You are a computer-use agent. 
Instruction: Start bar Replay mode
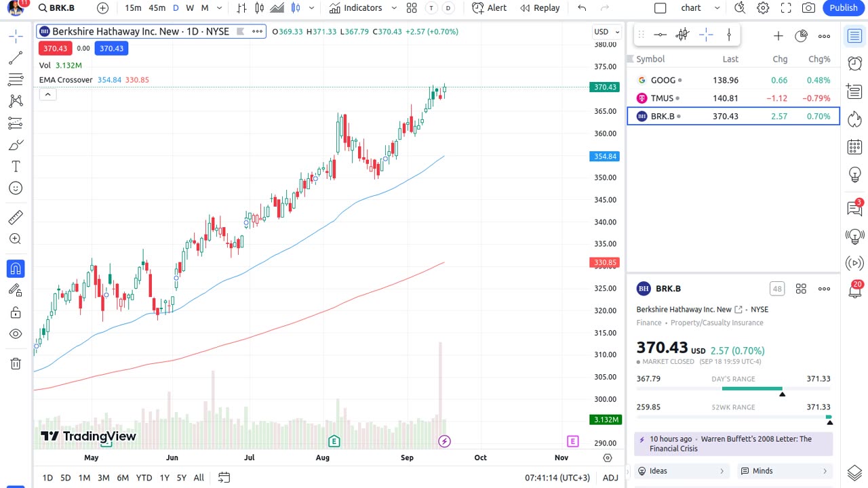coord(540,8)
